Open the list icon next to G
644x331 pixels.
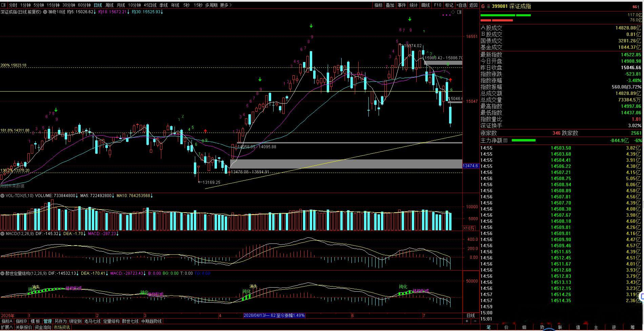coord(488,6)
